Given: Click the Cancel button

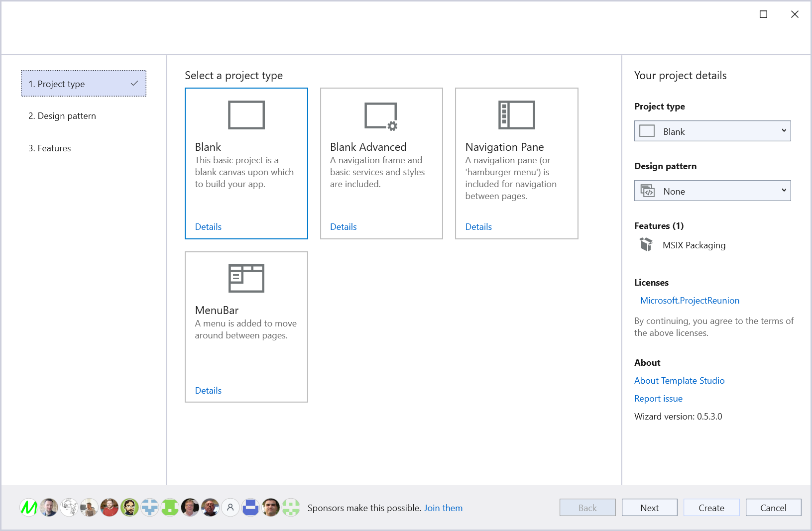Looking at the screenshot, I should click(773, 508).
